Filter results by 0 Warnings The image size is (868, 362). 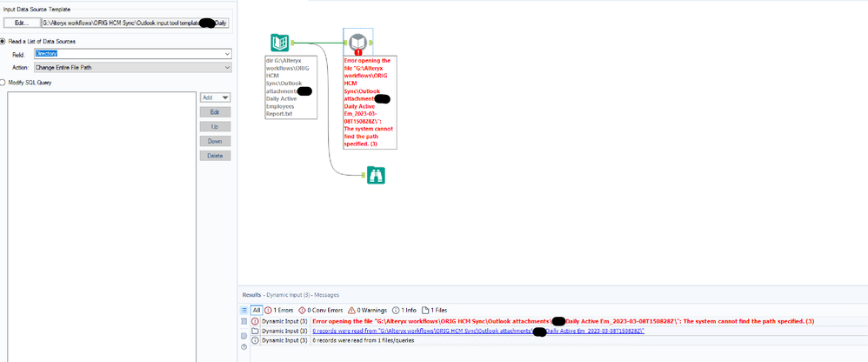pyautogui.click(x=367, y=310)
